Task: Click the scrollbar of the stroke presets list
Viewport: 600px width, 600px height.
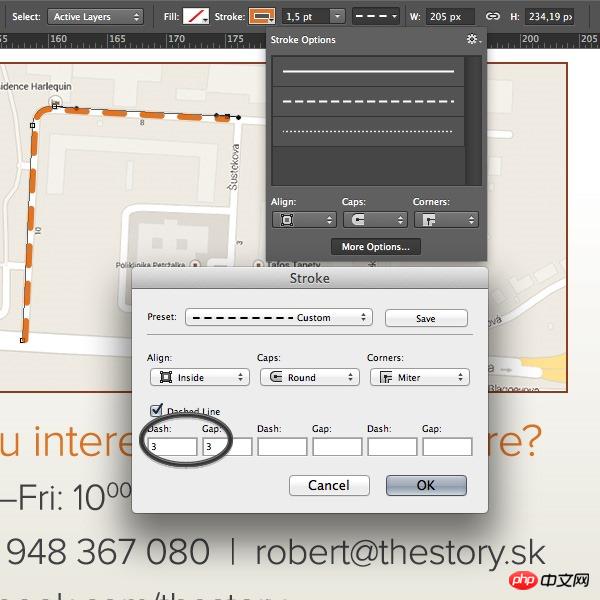Action: click(x=474, y=121)
